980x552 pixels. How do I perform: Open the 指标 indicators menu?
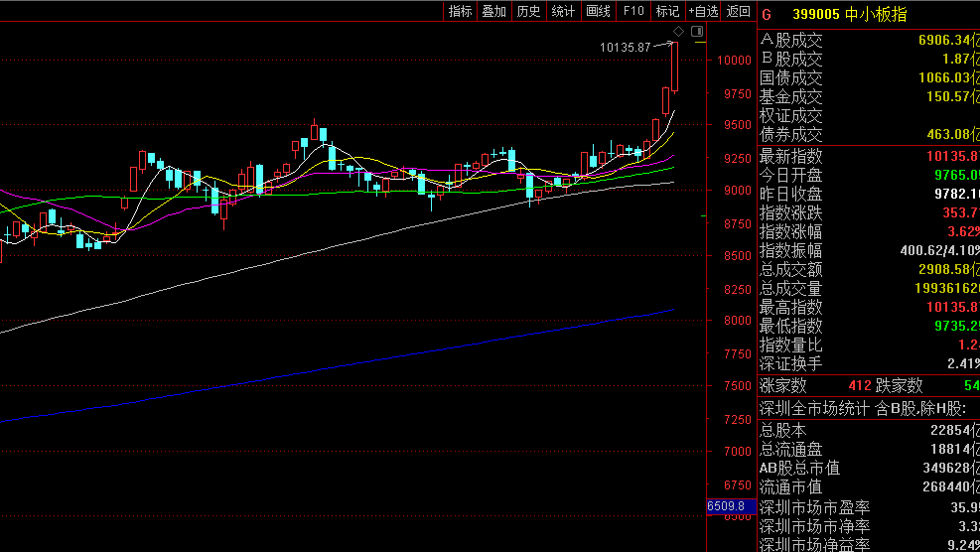460,11
